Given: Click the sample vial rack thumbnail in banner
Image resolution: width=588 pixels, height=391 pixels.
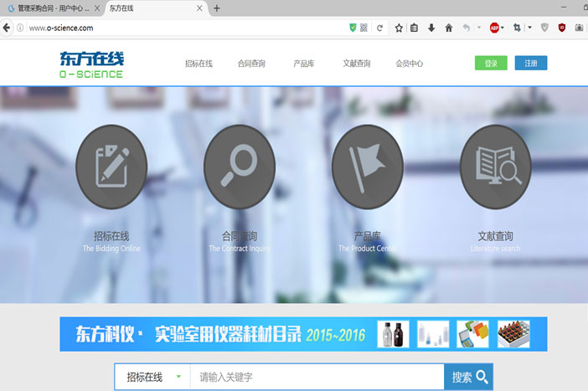Looking at the screenshot, I should [513, 334].
